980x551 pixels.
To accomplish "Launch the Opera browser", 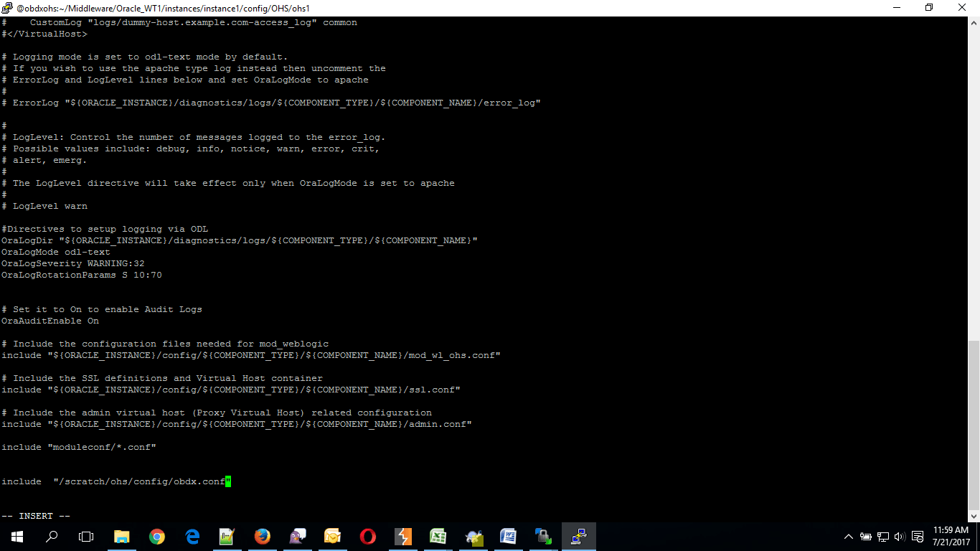I will point(367,535).
